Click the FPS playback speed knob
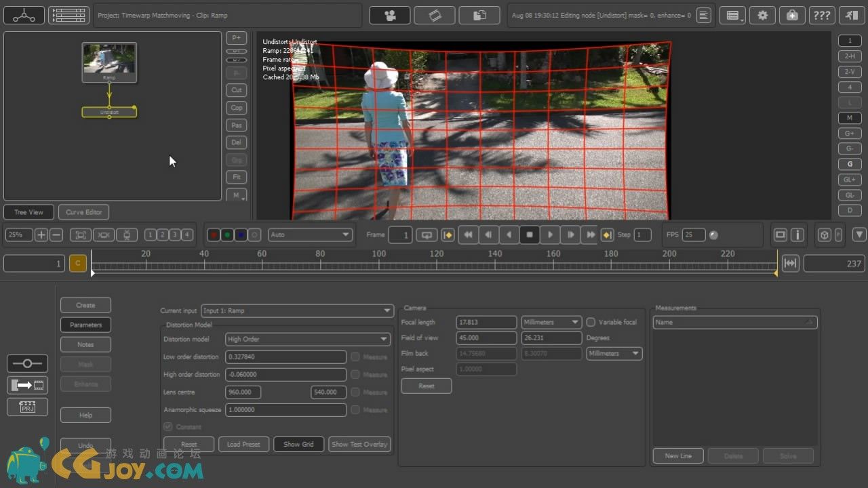The image size is (868, 488). pyautogui.click(x=713, y=235)
